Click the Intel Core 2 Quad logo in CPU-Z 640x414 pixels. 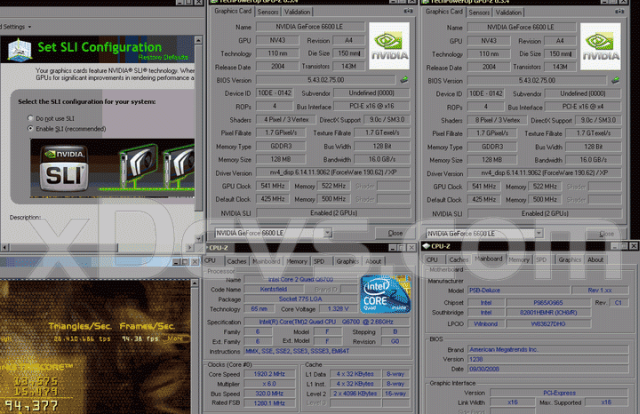pos(385,294)
